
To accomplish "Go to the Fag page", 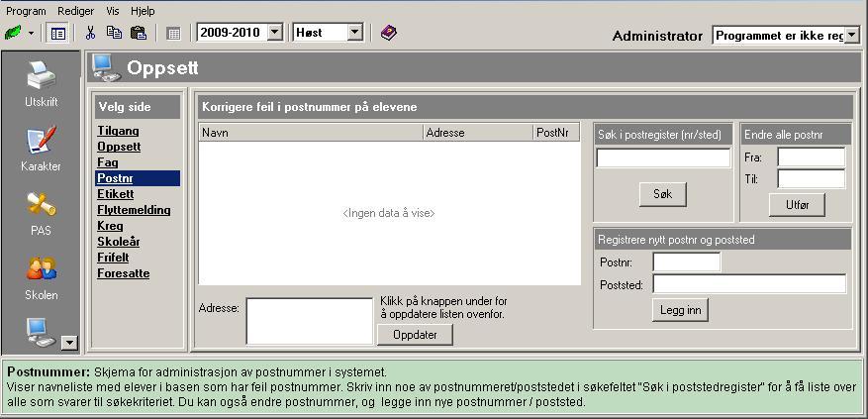I will (x=108, y=162).
